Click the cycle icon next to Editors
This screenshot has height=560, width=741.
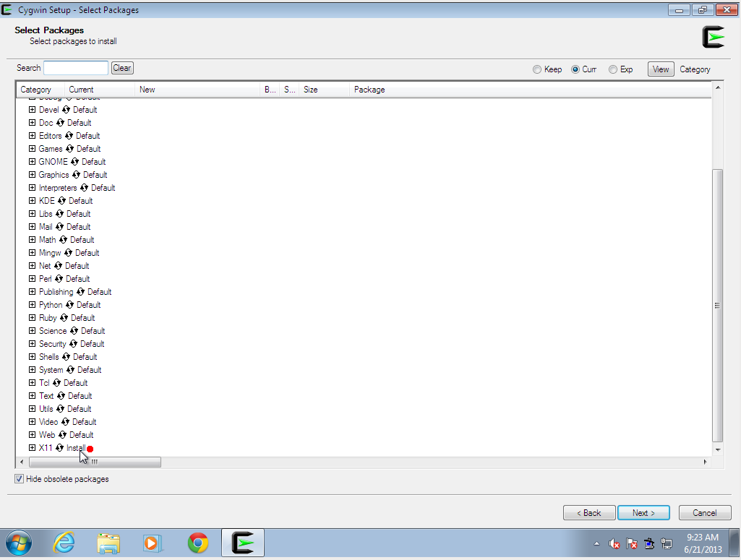click(x=69, y=136)
